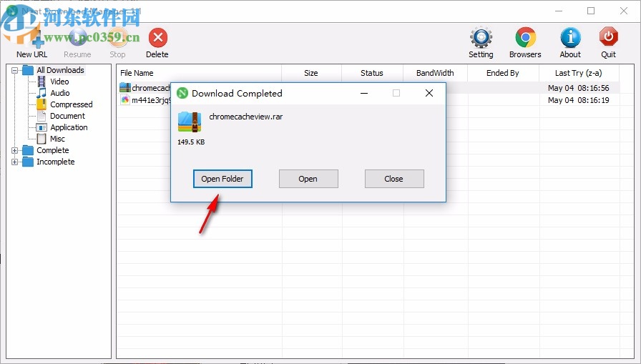This screenshot has height=364, width=641.
Task: Click the Open button in dialog
Action: (308, 179)
